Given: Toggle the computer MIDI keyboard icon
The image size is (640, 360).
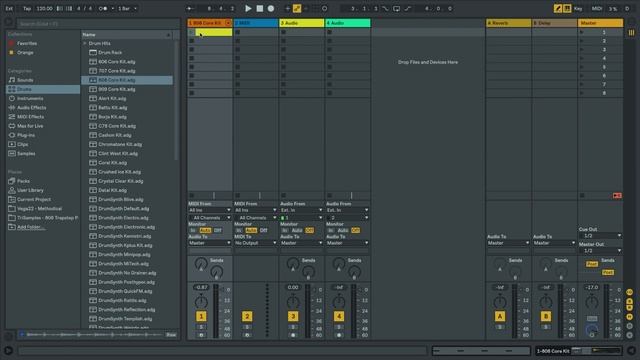Looking at the screenshot, I should click(x=567, y=8).
